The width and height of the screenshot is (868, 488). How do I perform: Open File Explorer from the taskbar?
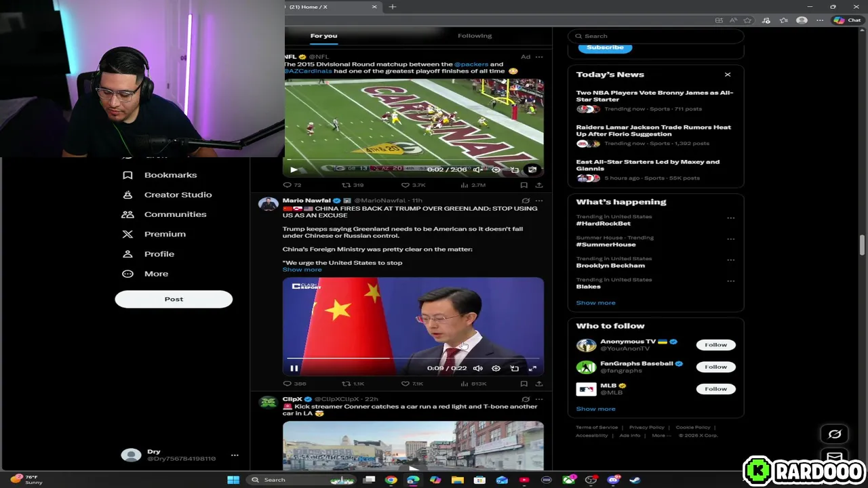tap(458, 480)
